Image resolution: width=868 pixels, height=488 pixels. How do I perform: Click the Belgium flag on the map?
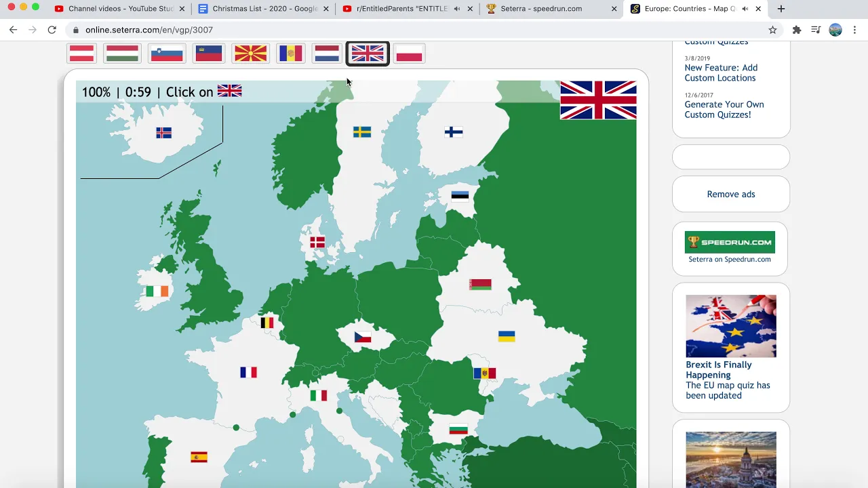click(267, 323)
